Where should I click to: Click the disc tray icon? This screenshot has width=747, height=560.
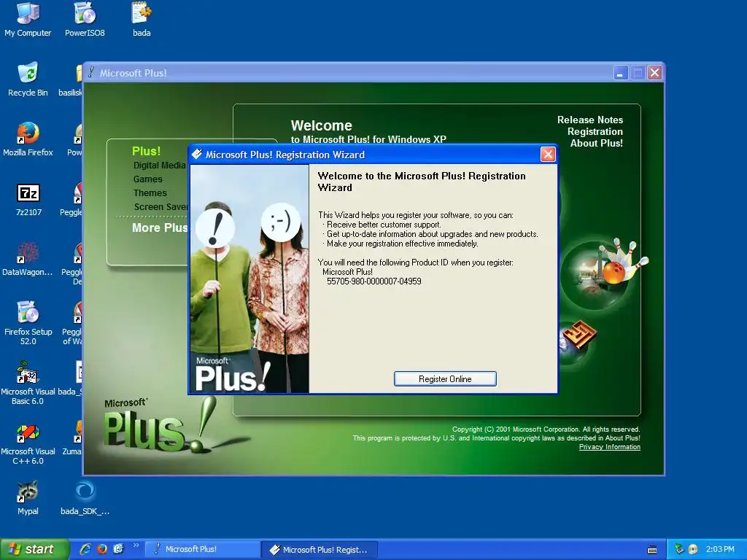(x=693, y=549)
